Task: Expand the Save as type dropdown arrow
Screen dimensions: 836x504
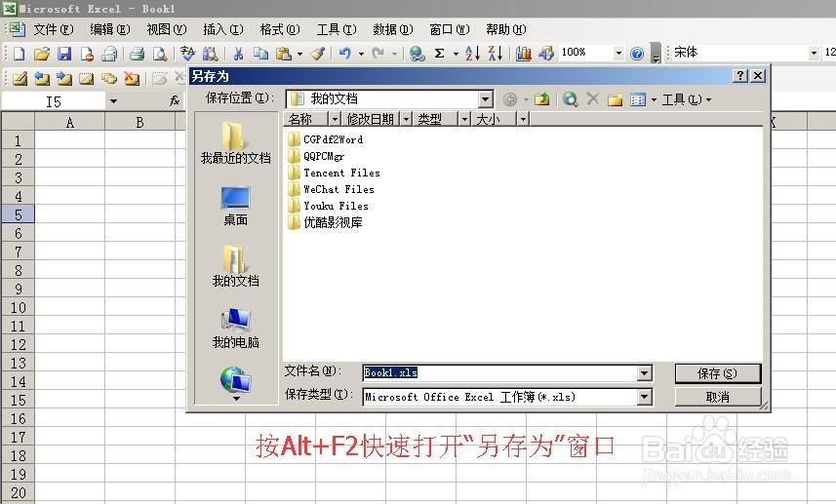Action: (644, 397)
